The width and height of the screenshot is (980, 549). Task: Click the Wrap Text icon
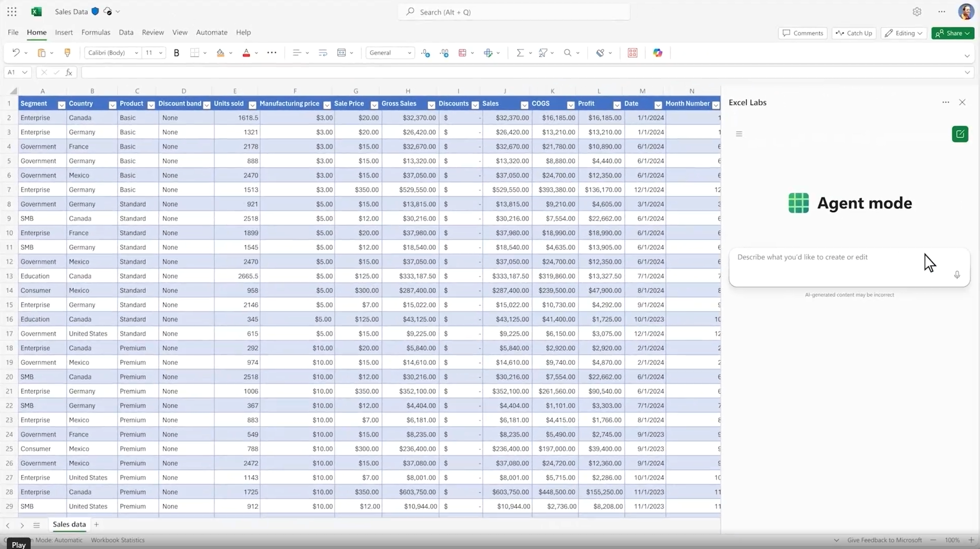coord(323,53)
